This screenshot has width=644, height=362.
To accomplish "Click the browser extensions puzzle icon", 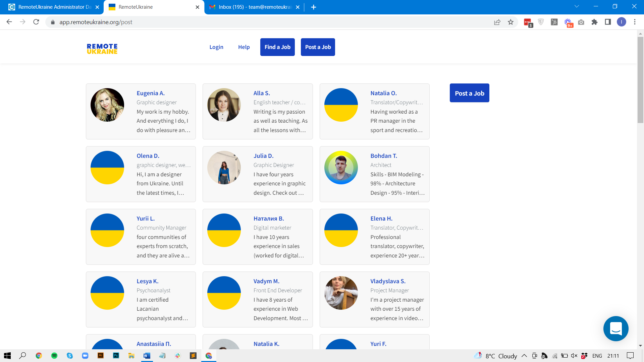I will (x=595, y=22).
